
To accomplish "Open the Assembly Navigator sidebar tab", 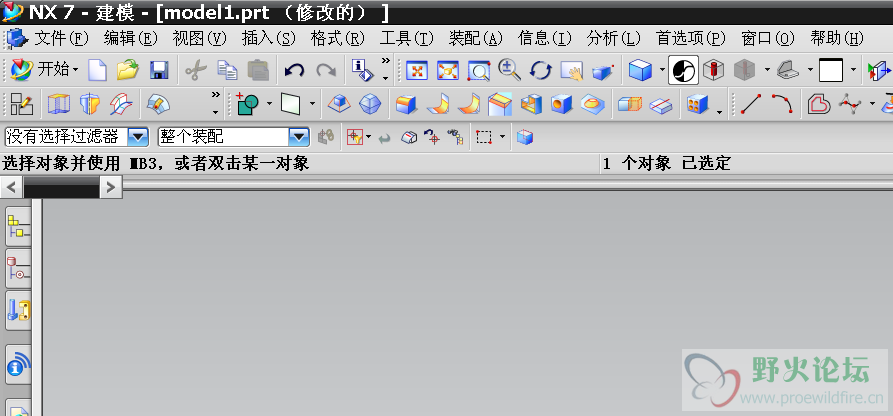I will click(18, 226).
